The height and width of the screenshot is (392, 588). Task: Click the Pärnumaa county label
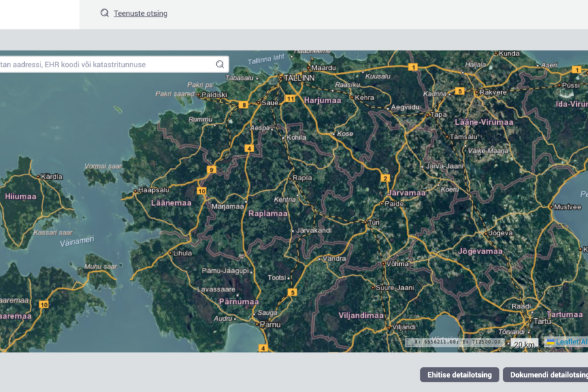(239, 302)
